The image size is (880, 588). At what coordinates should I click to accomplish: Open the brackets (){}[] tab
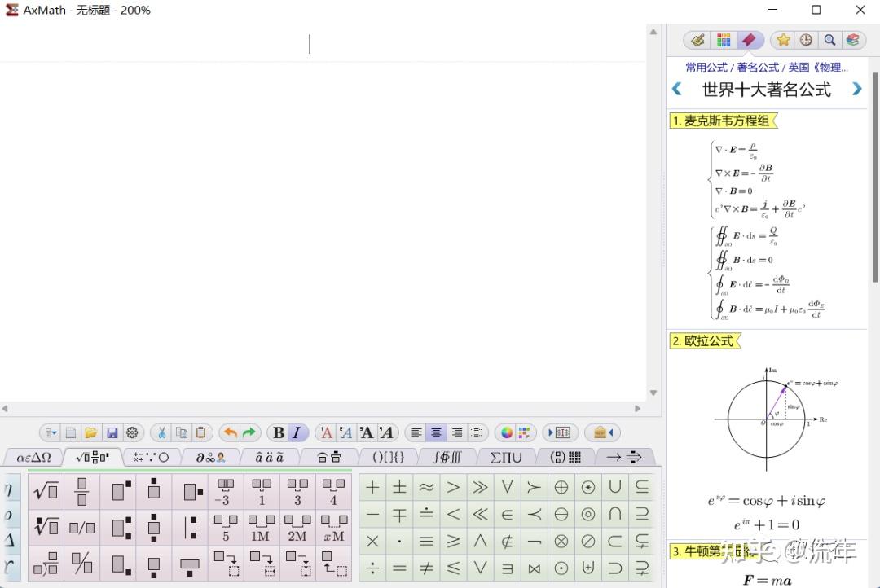click(389, 457)
